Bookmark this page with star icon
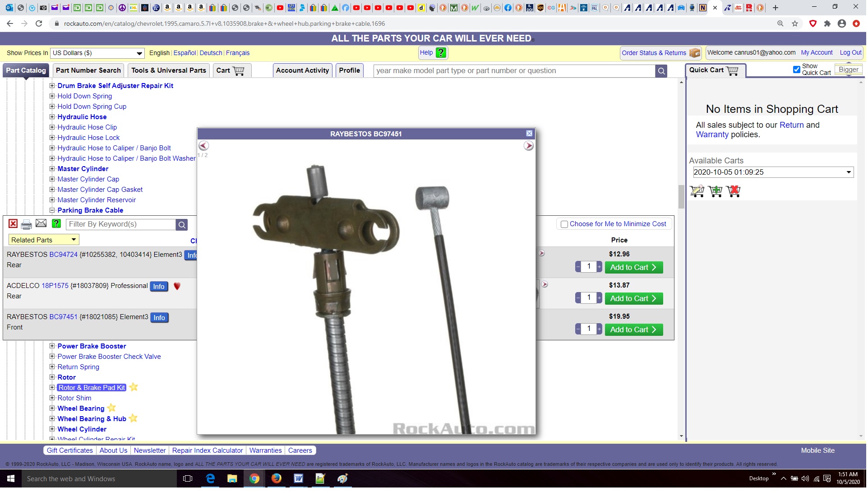This screenshot has width=868, height=492. pyautogui.click(x=796, y=23)
